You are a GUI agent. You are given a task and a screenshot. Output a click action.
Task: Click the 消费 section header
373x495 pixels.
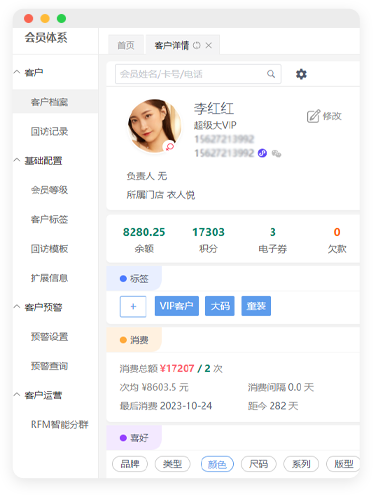pos(134,340)
